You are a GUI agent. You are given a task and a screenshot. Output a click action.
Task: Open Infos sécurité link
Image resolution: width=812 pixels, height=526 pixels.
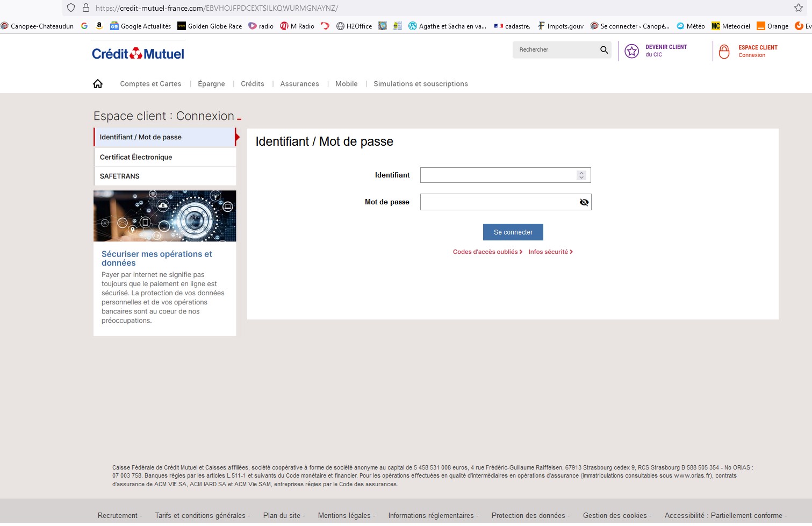[x=551, y=252]
